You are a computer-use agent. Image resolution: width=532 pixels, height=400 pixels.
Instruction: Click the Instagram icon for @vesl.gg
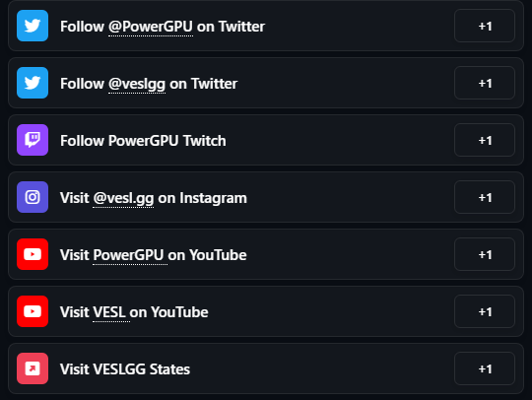coord(33,197)
